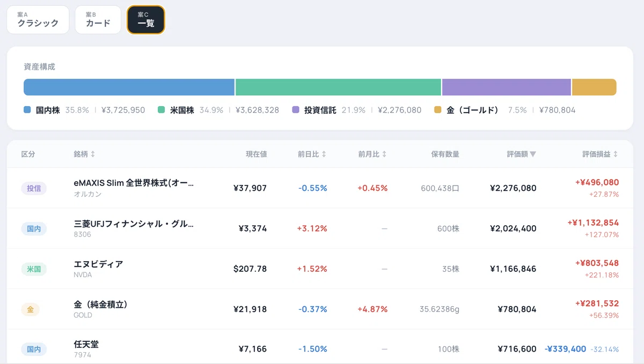This screenshot has width=644, height=364.
Task: Click the purple 投資信託 bar segment
Action: 507,87
